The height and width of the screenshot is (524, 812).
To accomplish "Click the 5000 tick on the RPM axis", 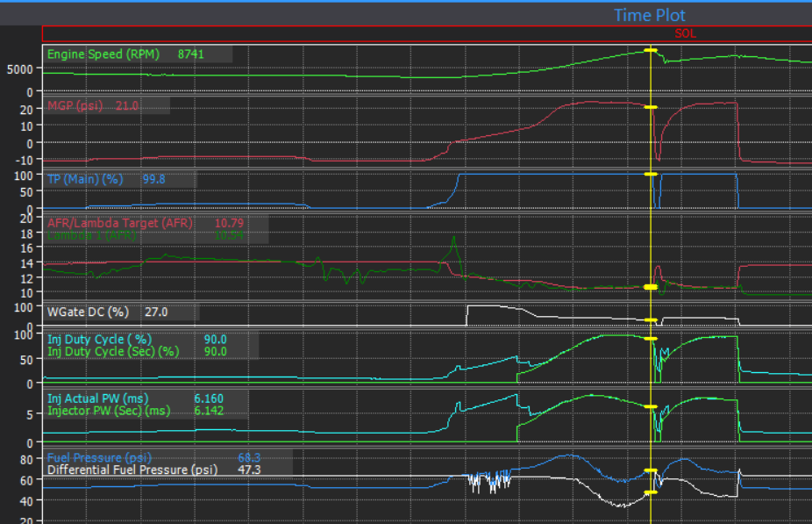I will pyautogui.click(x=19, y=69).
